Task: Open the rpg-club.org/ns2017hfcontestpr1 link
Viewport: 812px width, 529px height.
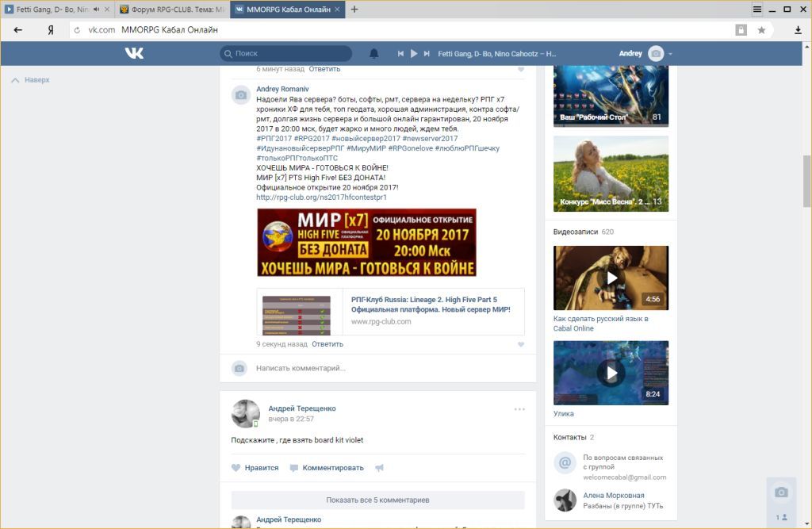Action: pyautogui.click(x=321, y=197)
